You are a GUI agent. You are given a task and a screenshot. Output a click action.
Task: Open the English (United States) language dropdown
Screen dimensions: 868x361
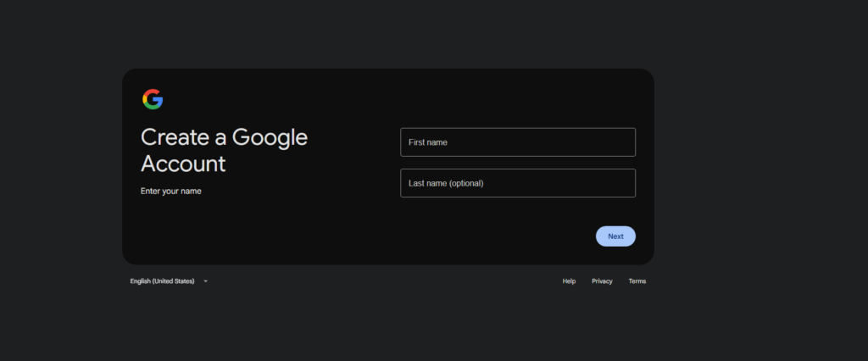pos(169,281)
